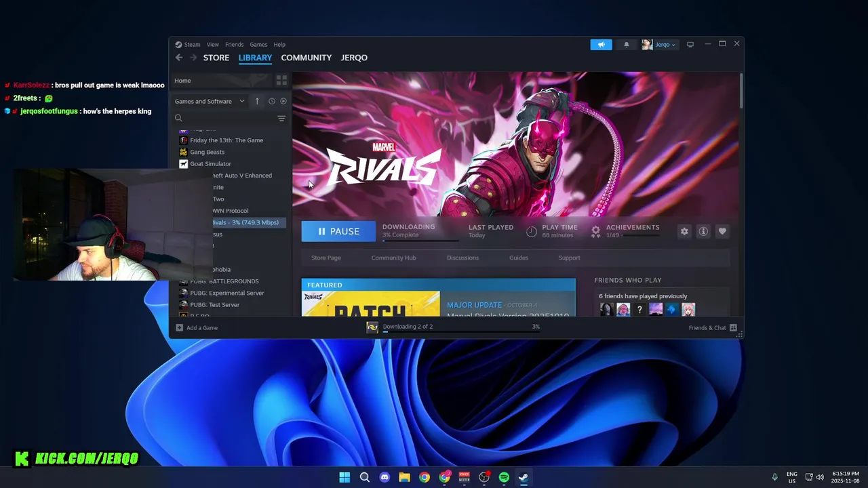Select PUBG: BATTLEGROUNDS in library

tap(224, 281)
